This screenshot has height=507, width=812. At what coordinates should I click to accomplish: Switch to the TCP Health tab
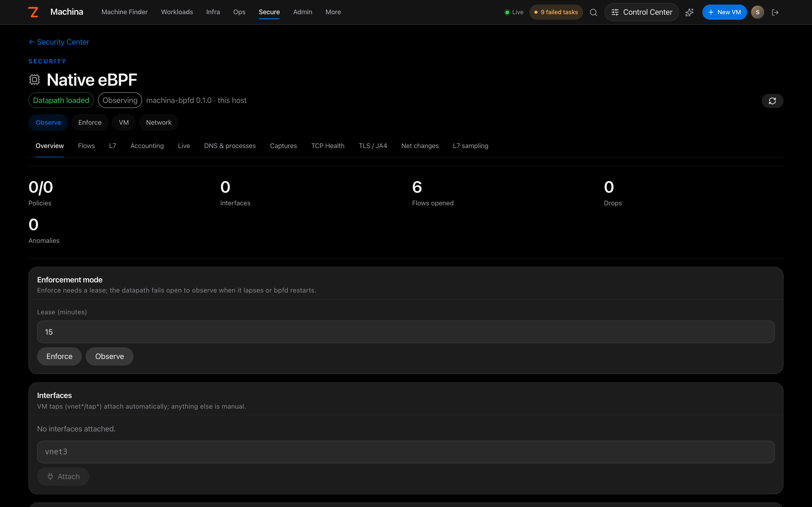point(328,146)
